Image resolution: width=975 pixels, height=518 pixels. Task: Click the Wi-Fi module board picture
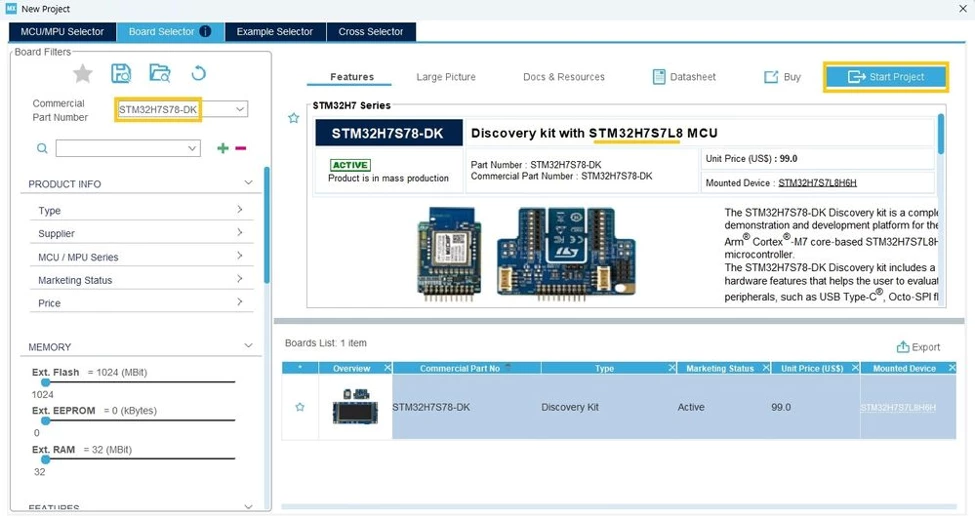(x=449, y=254)
